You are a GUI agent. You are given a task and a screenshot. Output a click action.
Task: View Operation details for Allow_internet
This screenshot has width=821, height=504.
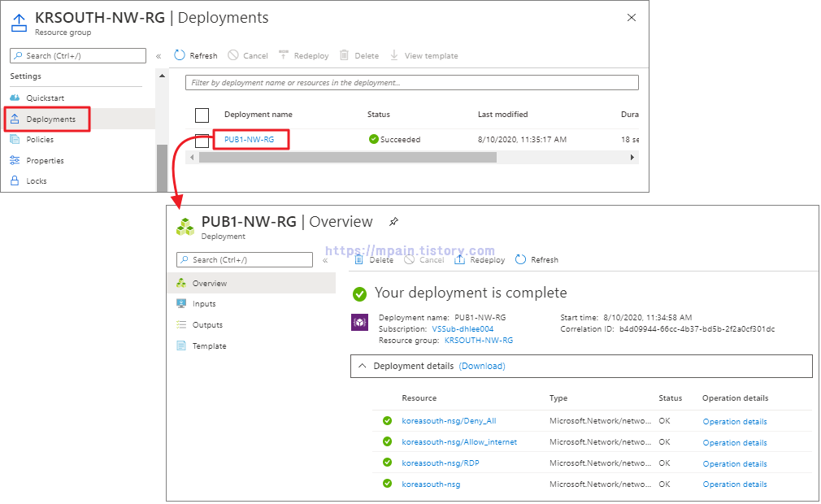tap(735, 442)
